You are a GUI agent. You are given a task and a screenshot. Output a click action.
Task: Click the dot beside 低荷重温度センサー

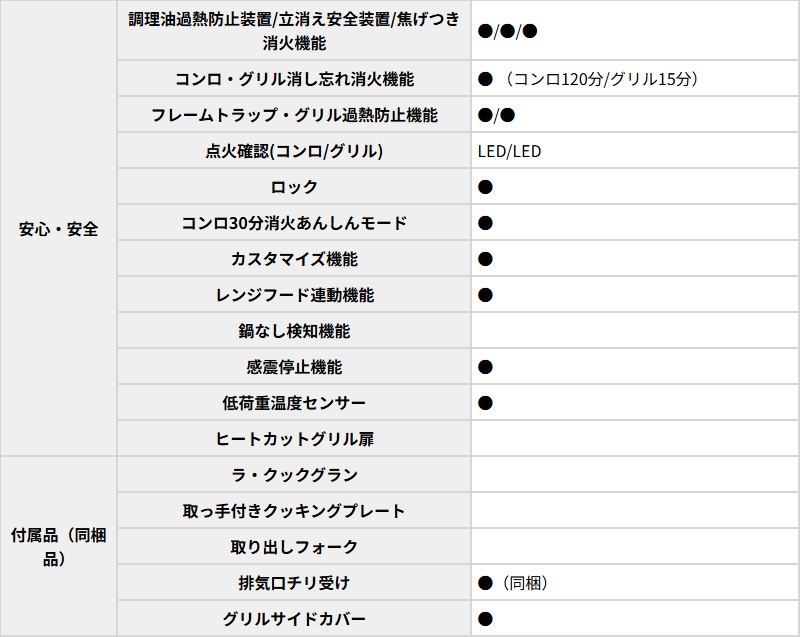pos(486,403)
